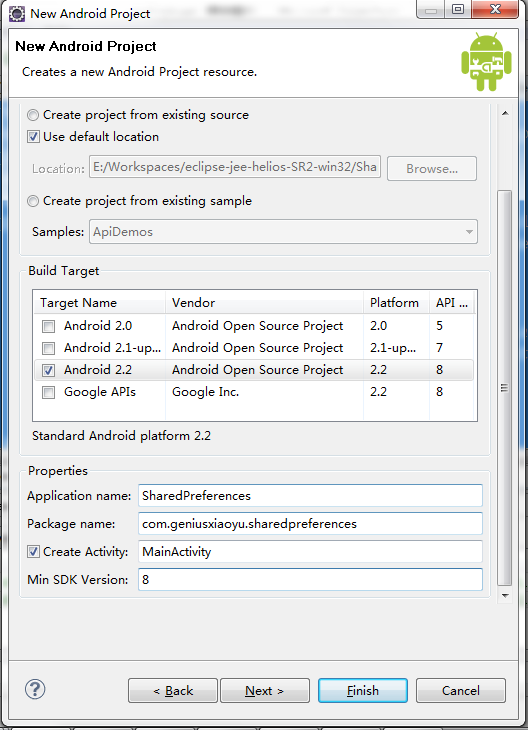
Task: Focus the Package name input field
Action: (x=310, y=524)
